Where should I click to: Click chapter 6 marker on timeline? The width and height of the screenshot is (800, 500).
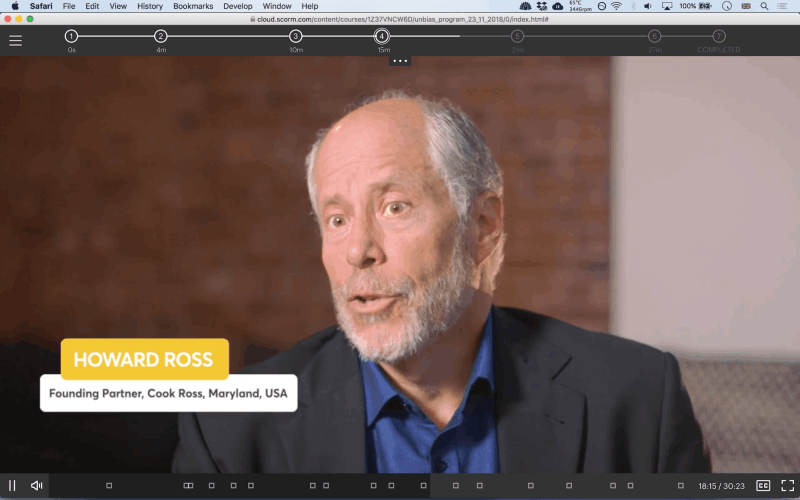pos(655,36)
